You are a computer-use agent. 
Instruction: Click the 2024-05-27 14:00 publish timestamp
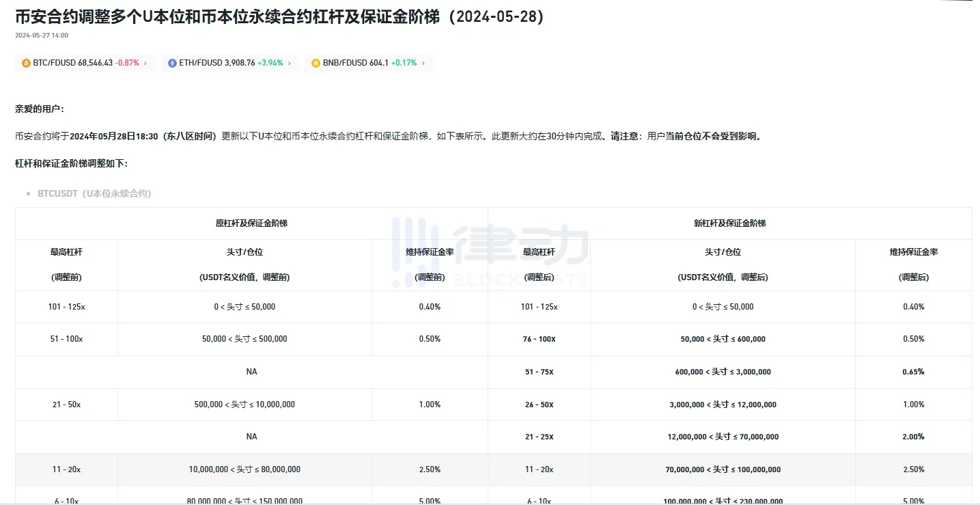(x=42, y=36)
